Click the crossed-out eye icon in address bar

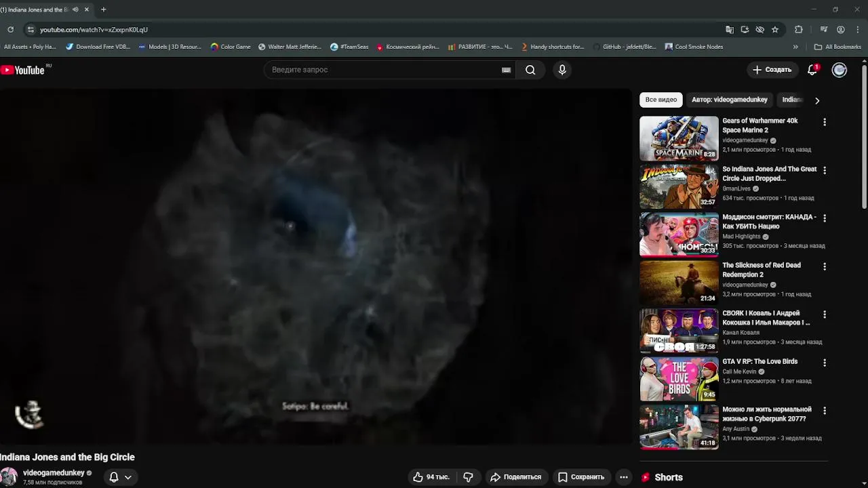(759, 30)
